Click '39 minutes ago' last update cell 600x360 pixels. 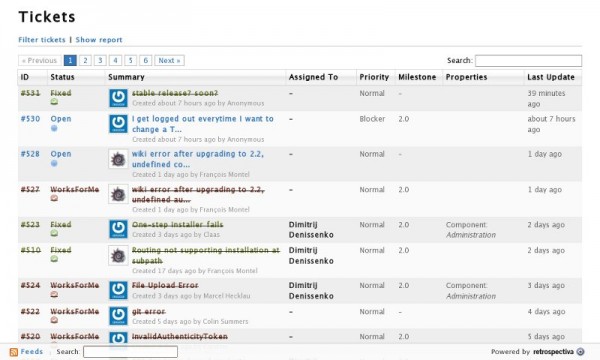coord(546,98)
